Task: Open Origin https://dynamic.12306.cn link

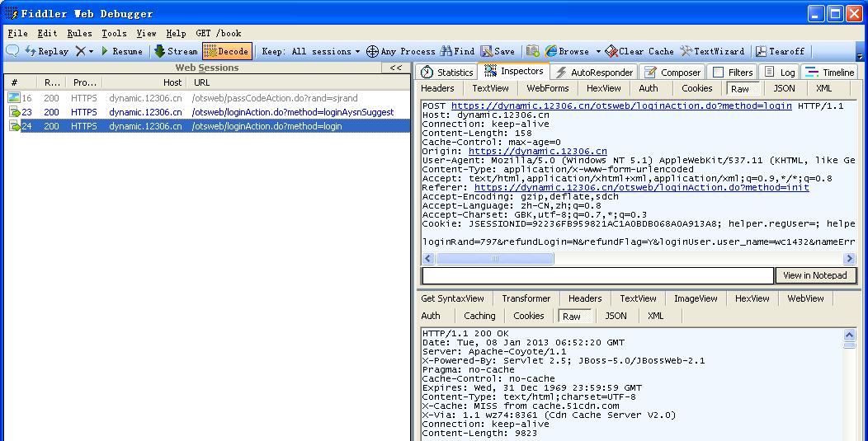Action: (x=537, y=151)
